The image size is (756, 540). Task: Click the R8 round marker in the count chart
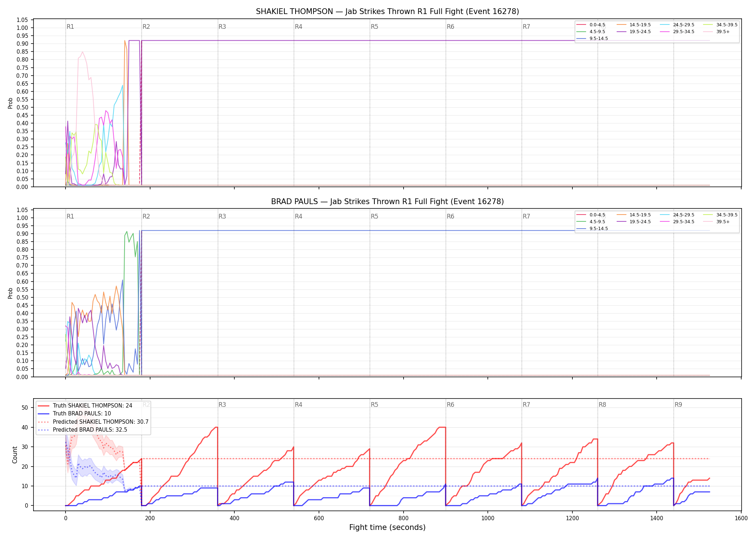click(x=602, y=405)
